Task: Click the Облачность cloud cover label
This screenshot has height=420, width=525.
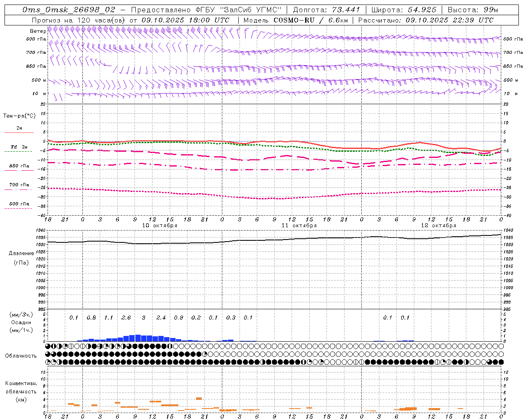Action: [x=21, y=356]
